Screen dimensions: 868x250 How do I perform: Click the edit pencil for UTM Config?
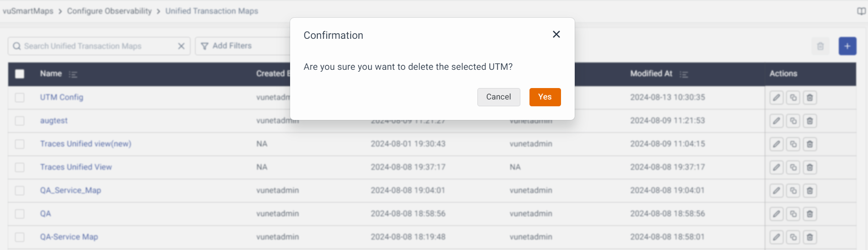776,97
